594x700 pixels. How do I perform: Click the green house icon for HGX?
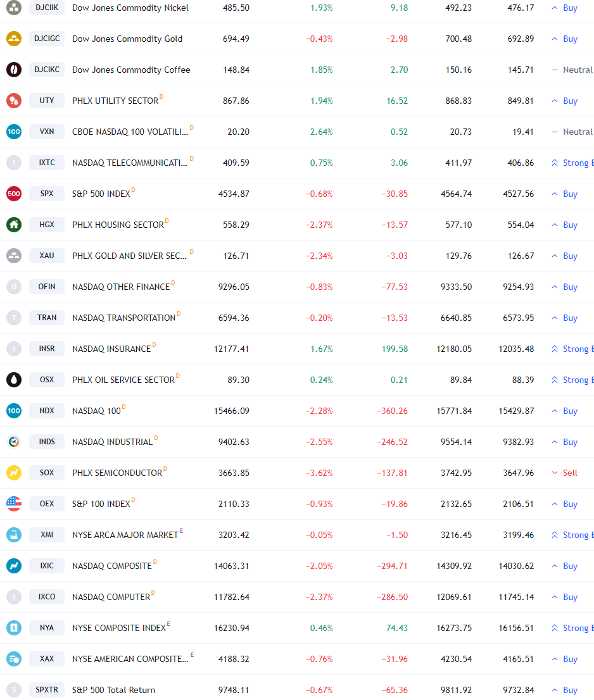coord(14,225)
